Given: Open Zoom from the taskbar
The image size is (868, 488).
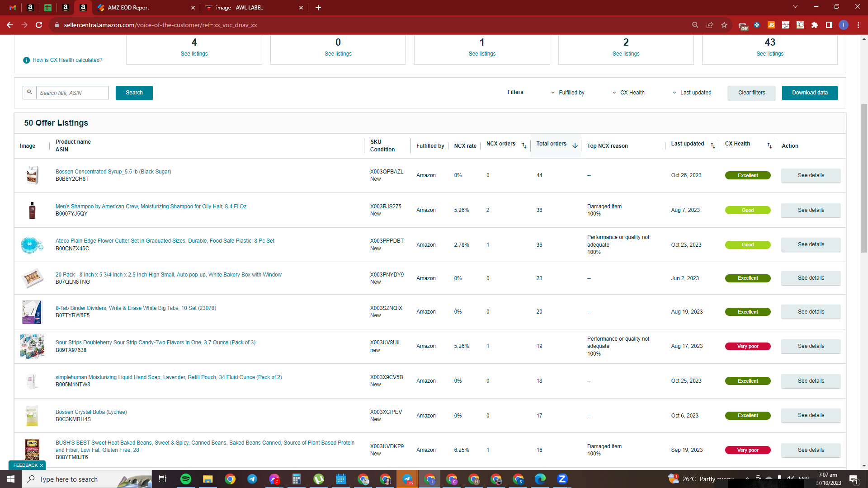Looking at the screenshot, I should [562, 479].
